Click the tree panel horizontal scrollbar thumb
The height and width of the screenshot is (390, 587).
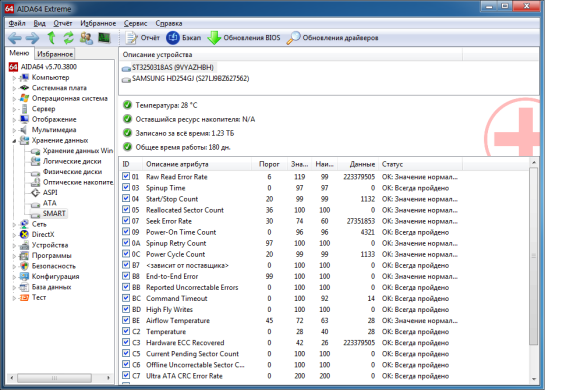tap(54, 378)
